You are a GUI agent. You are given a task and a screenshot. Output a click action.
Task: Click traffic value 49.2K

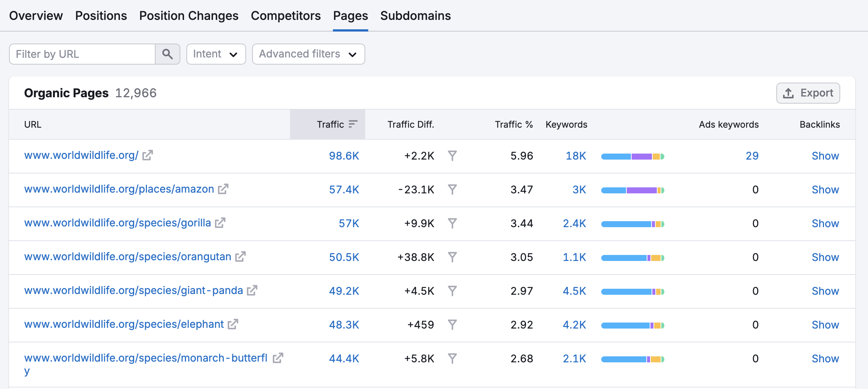click(x=344, y=291)
